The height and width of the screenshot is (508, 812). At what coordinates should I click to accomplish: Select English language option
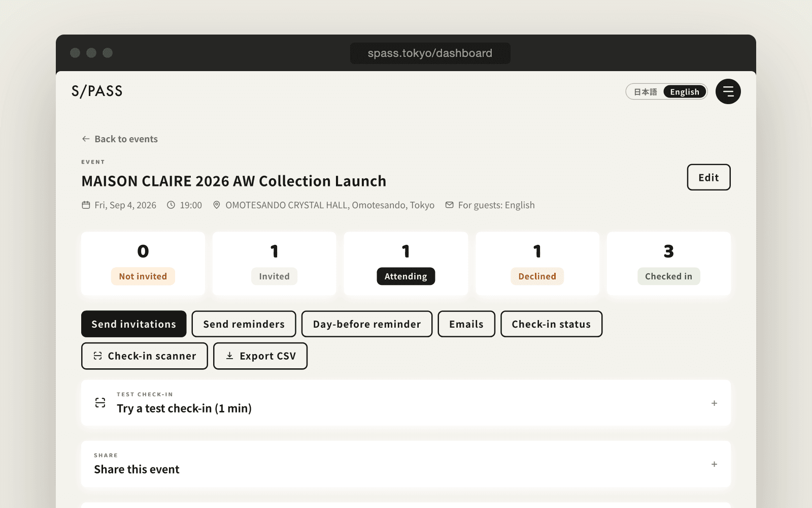tap(685, 92)
